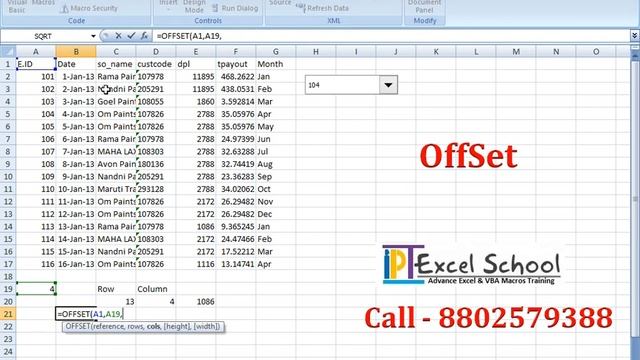Viewport: 640px width, 360px height.
Task: Click the Name Box showing SQRT
Action: 43,36
